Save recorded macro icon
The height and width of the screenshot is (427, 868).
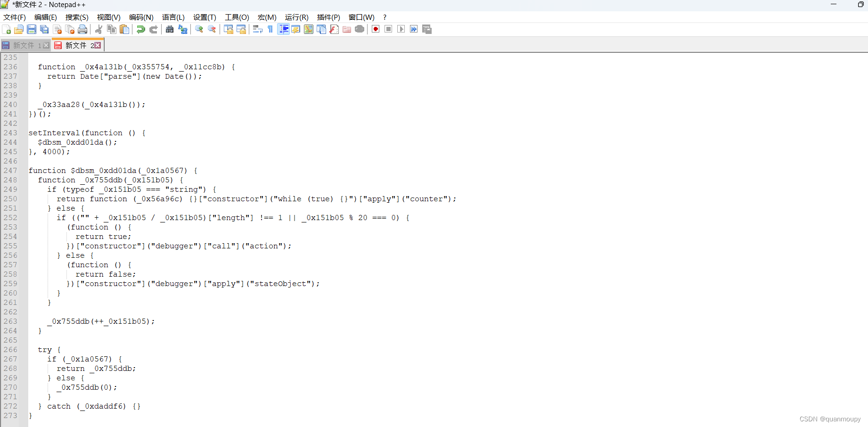pos(427,29)
